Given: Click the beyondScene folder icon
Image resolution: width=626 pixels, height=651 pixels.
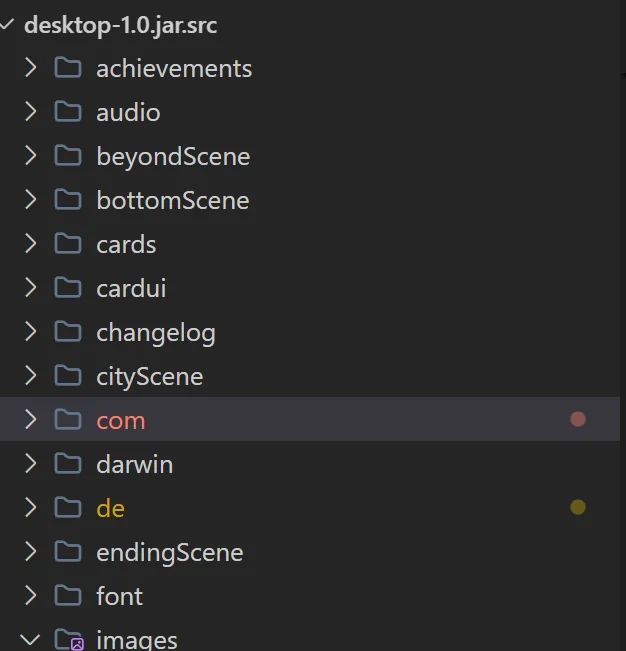Looking at the screenshot, I should click(x=68, y=156).
